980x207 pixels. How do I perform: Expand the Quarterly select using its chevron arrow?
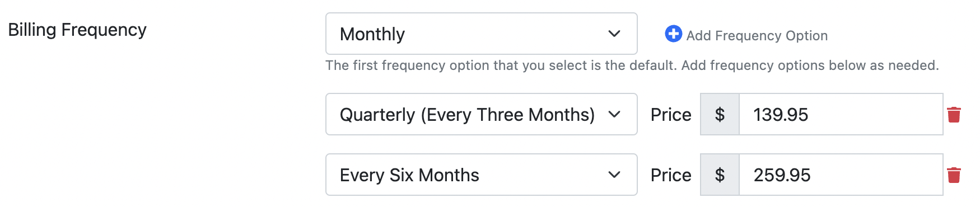tap(614, 115)
